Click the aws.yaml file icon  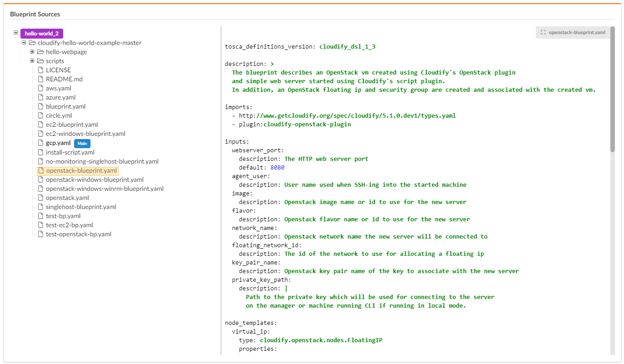[40, 88]
